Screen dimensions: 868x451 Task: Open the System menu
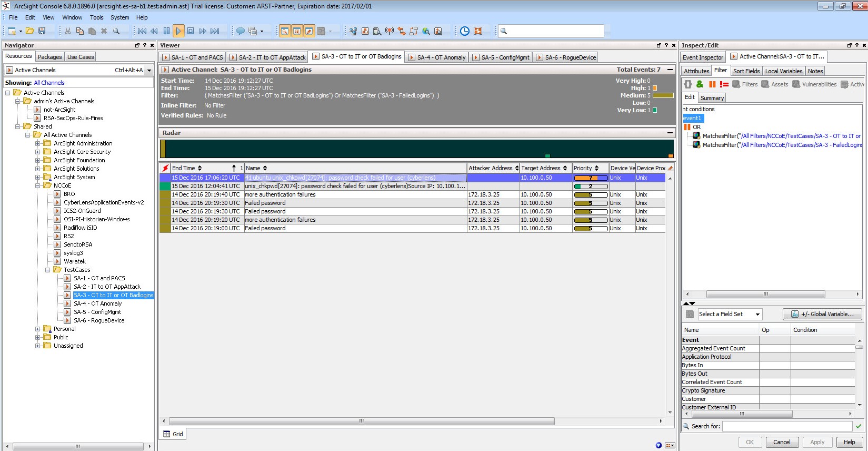(x=119, y=17)
